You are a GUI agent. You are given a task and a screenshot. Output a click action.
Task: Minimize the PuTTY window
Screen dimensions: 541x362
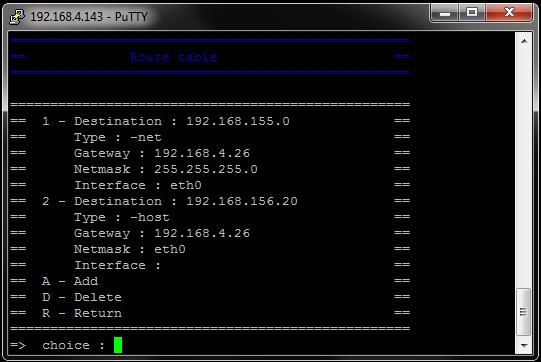(x=445, y=12)
